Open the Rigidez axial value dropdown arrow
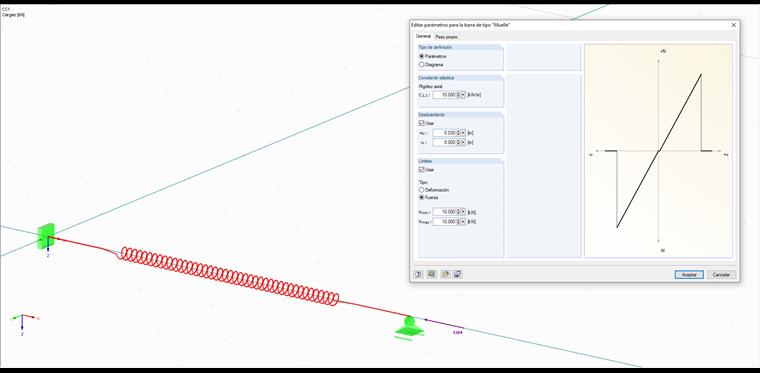 tap(463, 95)
